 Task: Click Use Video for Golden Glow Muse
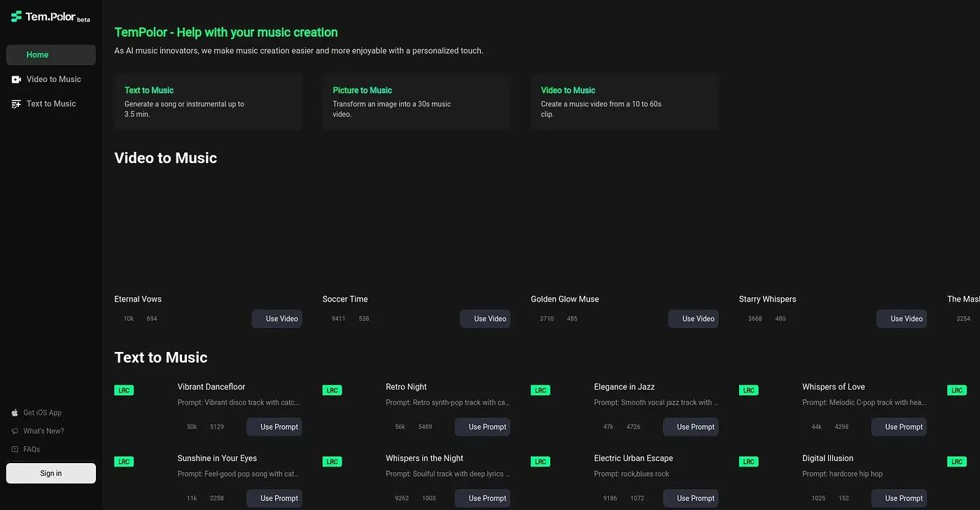point(694,319)
